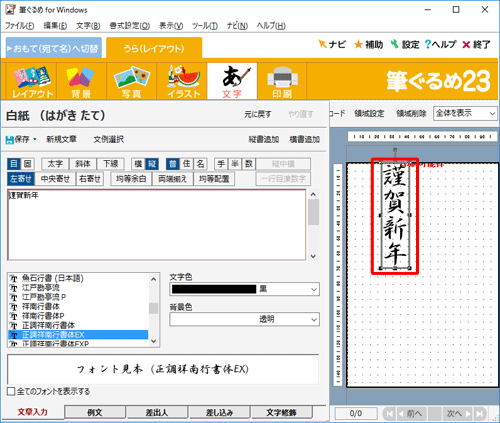
Task: Click 横書追加 add horizontal text
Action: [x=305, y=139]
